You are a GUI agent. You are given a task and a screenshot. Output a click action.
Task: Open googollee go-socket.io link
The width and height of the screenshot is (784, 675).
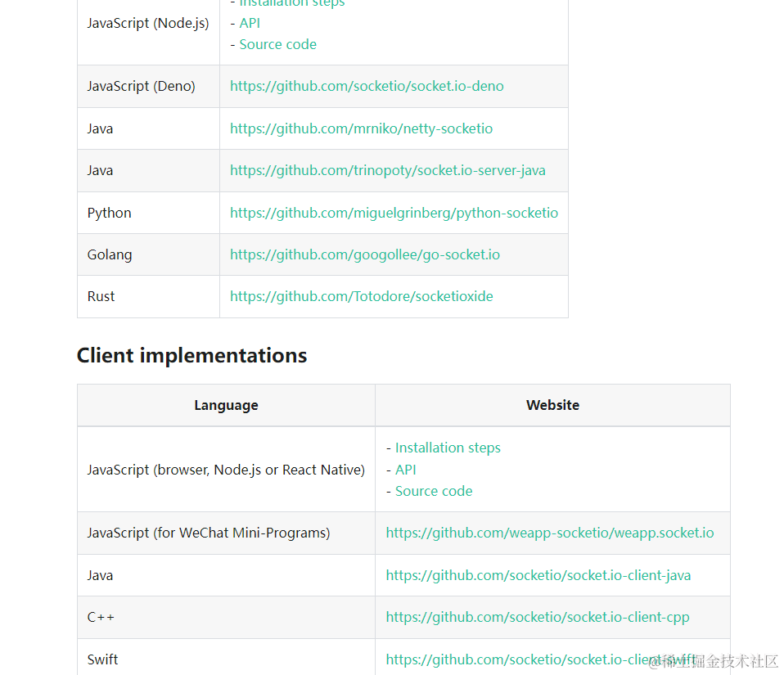pyautogui.click(x=364, y=254)
